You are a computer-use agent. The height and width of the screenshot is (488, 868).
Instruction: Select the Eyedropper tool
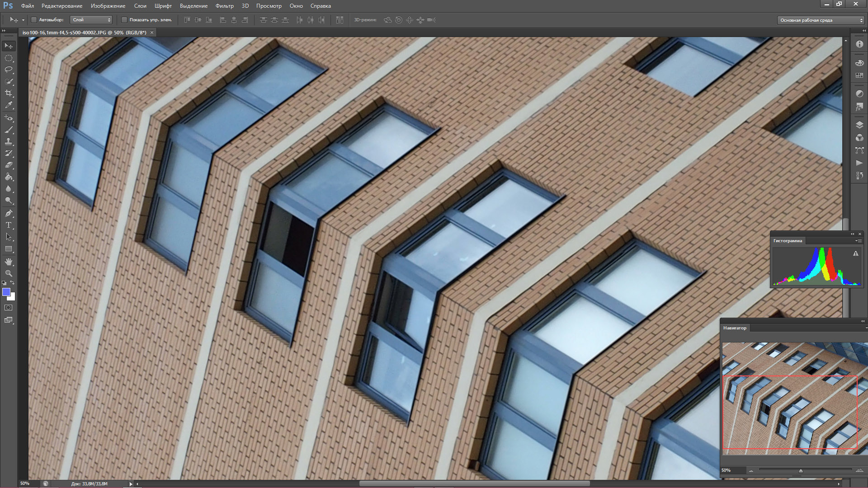pos(9,105)
